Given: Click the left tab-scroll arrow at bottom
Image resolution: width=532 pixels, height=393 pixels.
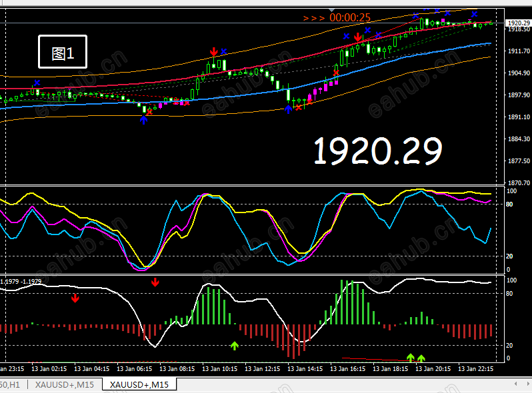Looking at the screenshot, I should [x=516, y=384].
